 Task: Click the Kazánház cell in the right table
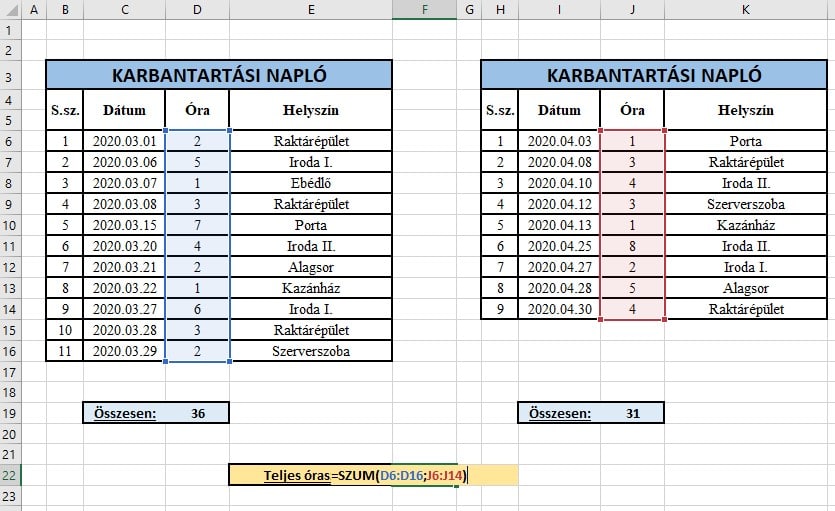[746, 225]
